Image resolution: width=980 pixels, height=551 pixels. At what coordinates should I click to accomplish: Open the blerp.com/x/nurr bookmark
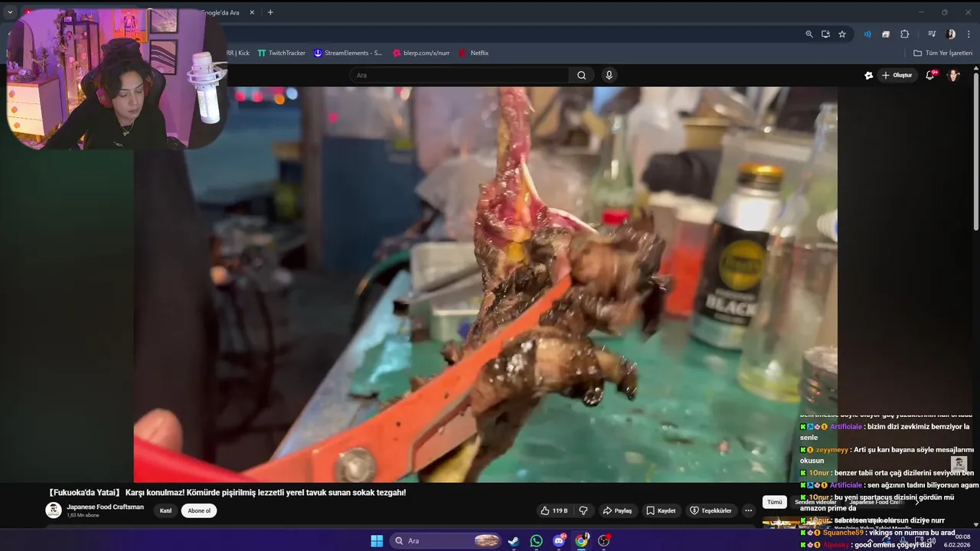pos(421,53)
